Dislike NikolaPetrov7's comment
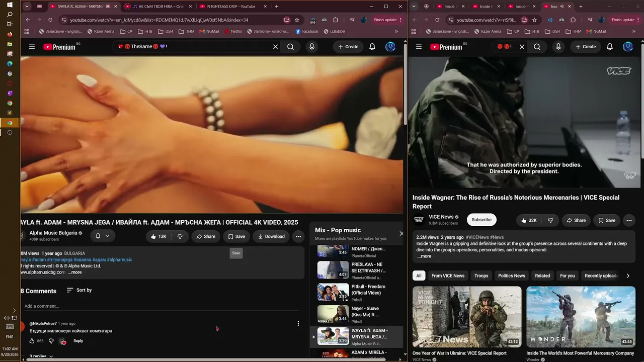 click(51, 341)
